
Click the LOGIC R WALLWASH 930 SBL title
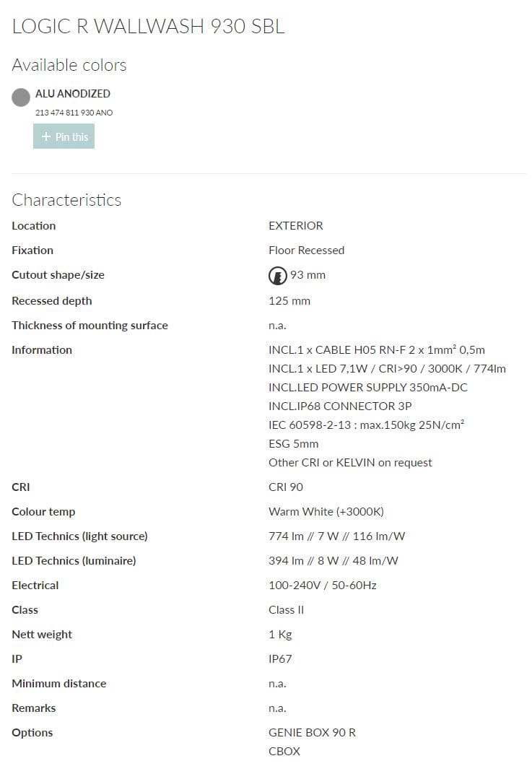tap(148, 27)
